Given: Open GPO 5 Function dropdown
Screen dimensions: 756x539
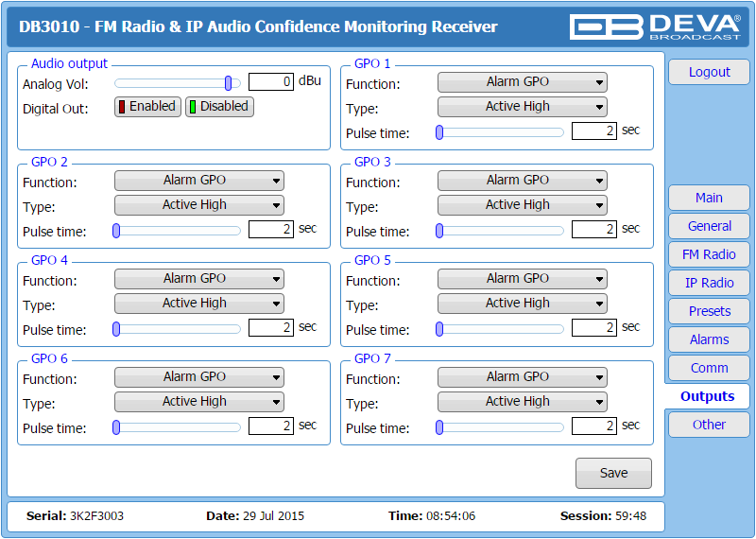Looking at the screenshot, I should (523, 279).
